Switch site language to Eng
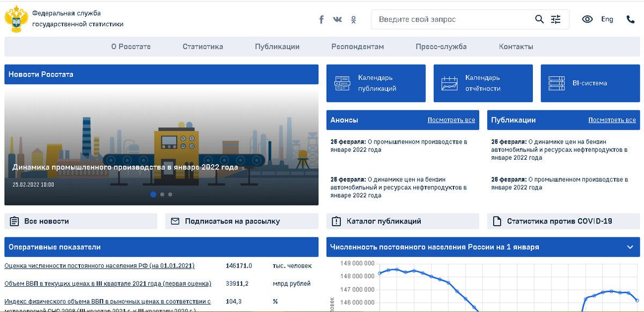The width and height of the screenshot is (644, 312). (x=607, y=19)
